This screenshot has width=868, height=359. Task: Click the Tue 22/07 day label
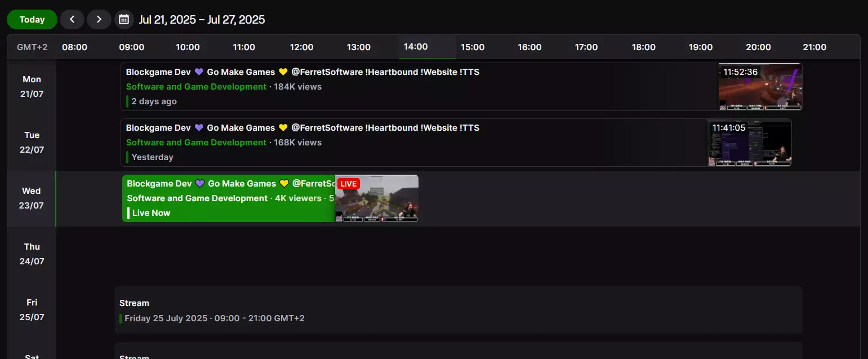click(x=32, y=143)
